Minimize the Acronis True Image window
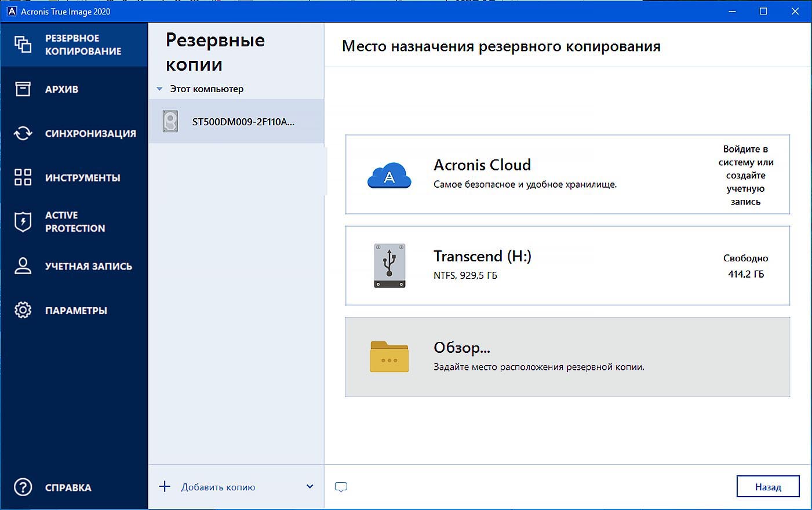This screenshot has height=510, width=812. coord(732,11)
